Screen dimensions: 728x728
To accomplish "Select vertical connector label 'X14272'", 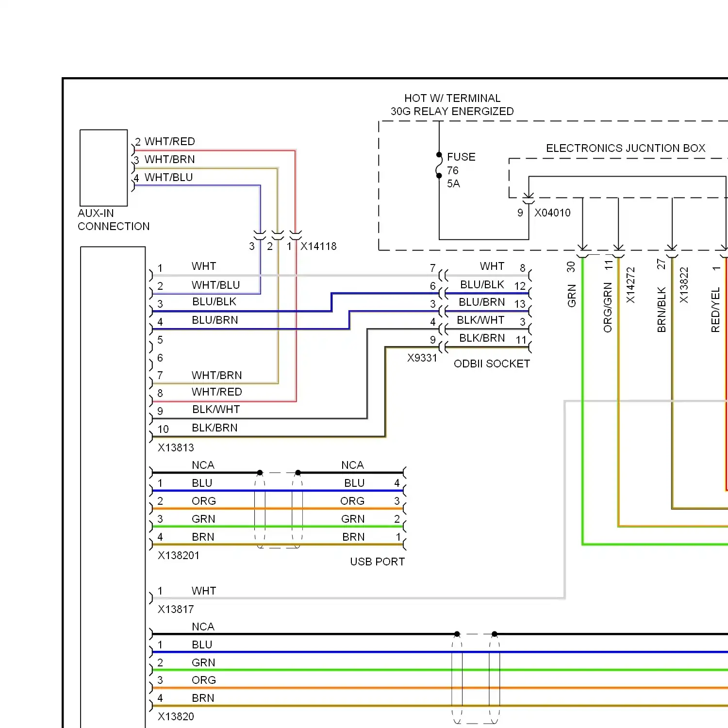I will [630, 285].
